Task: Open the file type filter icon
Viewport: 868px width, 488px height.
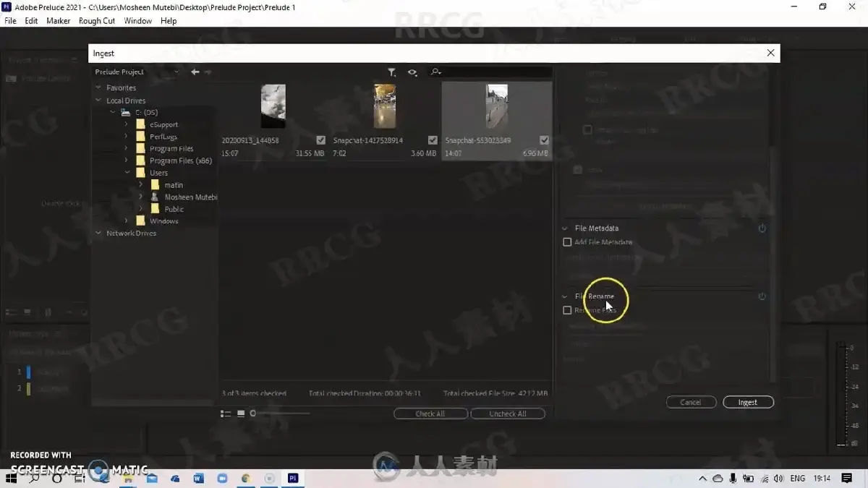Action: click(x=391, y=72)
